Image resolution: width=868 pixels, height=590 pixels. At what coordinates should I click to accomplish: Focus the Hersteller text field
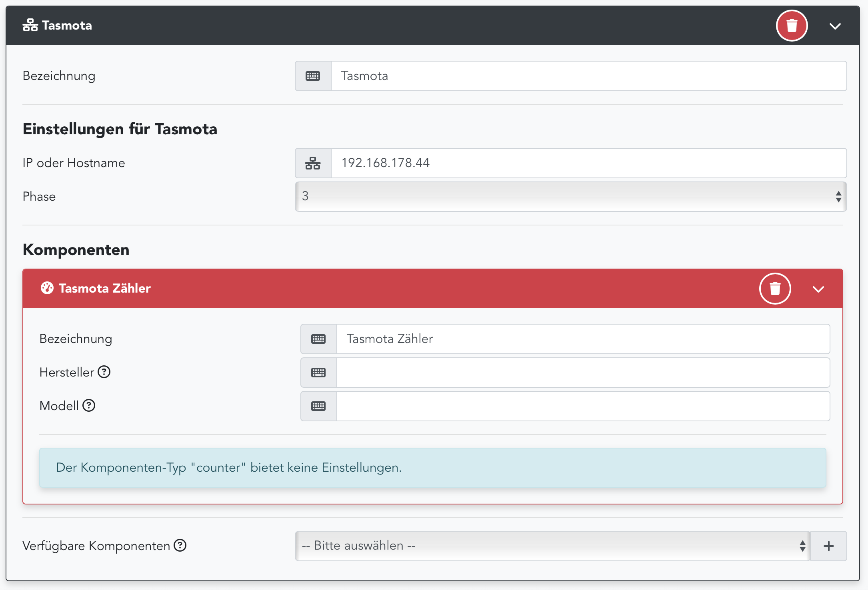point(583,373)
